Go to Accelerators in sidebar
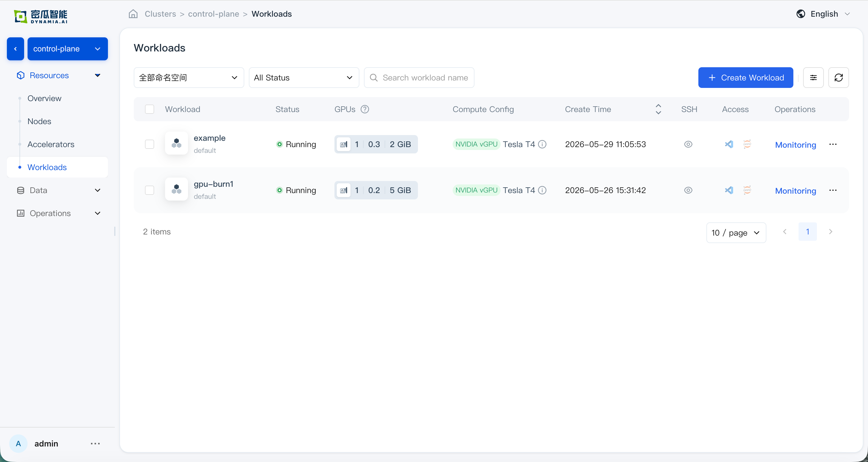Image resolution: width=868 pixels, height=462 pixels. pyautogui.click(x=51, y=144)
